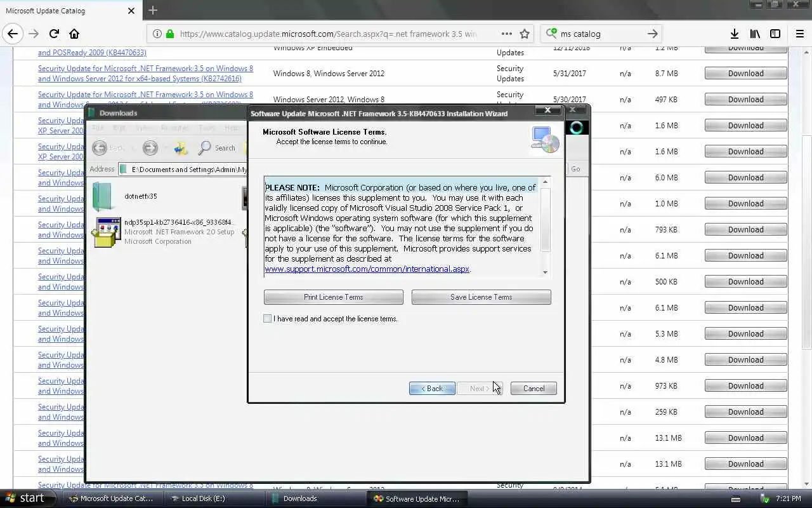This screenshot has height=508, width=812.
Task: Bookmark this page with star icon
Action: pyautogui.click(x=525, y=34)
